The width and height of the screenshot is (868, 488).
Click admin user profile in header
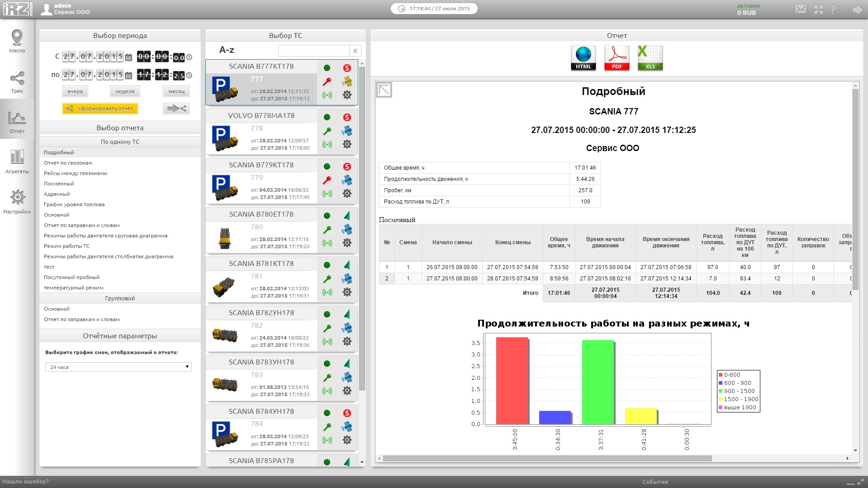click(x=66, y=9)
